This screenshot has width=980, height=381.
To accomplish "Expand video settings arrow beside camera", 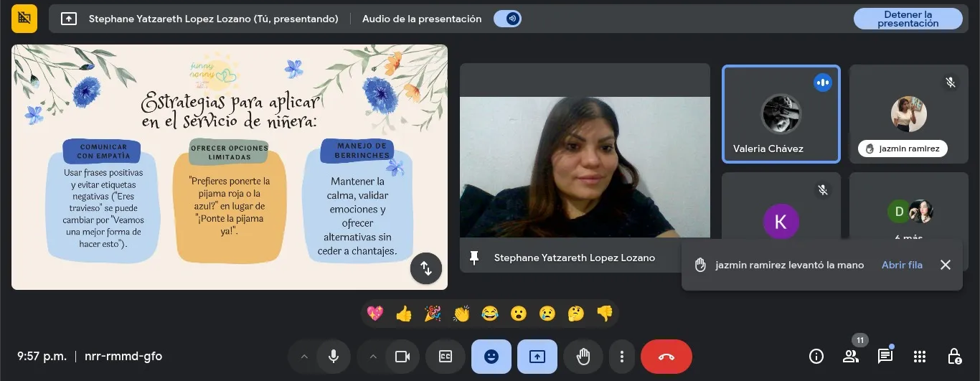I will (x=372, y=357).
